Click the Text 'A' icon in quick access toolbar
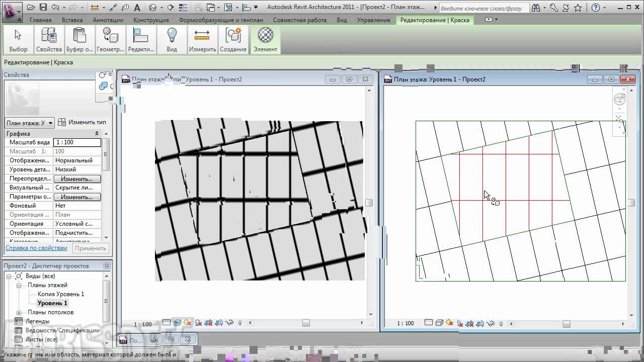 pos(137,8)
